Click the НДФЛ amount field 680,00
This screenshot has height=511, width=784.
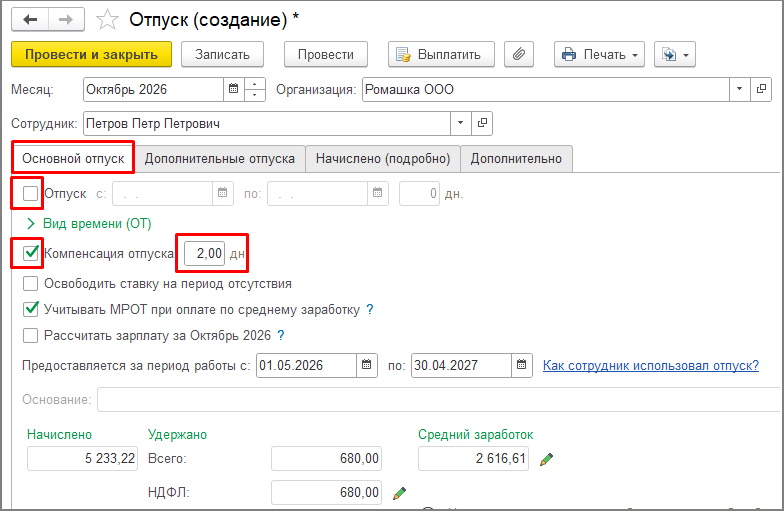[x=326, y=492]
